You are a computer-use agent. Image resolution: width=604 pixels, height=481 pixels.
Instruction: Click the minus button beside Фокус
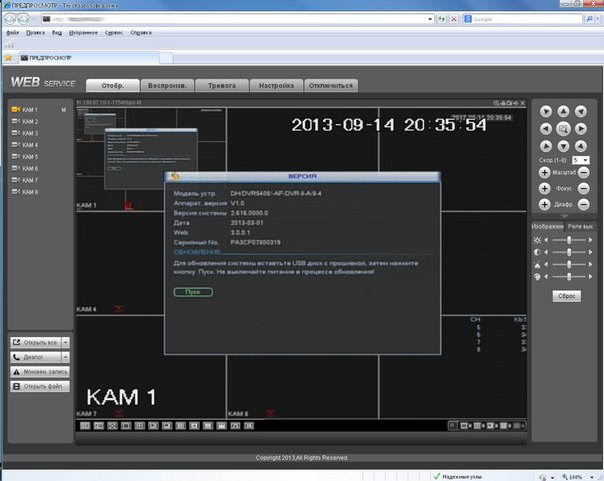(582, 188)
